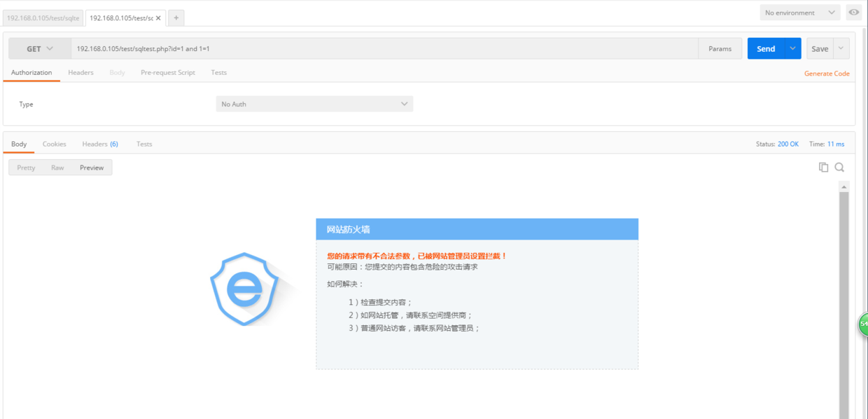Click the blue Send button

point(766,48)
